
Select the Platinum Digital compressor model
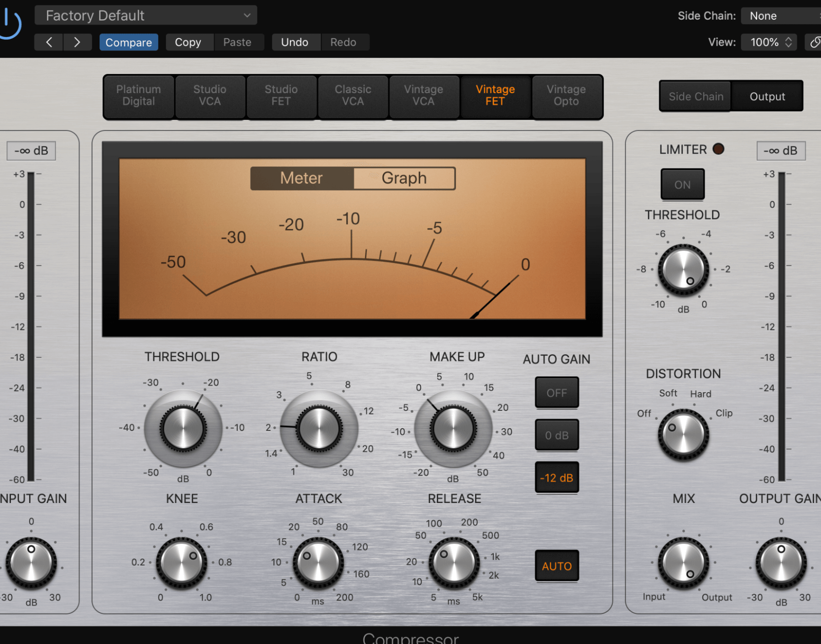tap(139, 96)
